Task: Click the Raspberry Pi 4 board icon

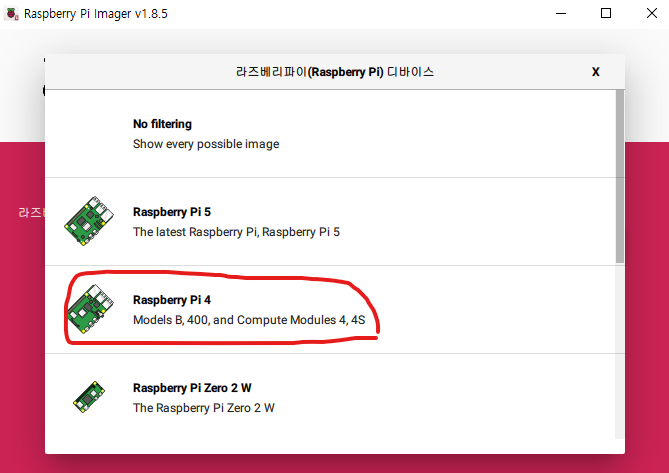Action: (90, 309)
